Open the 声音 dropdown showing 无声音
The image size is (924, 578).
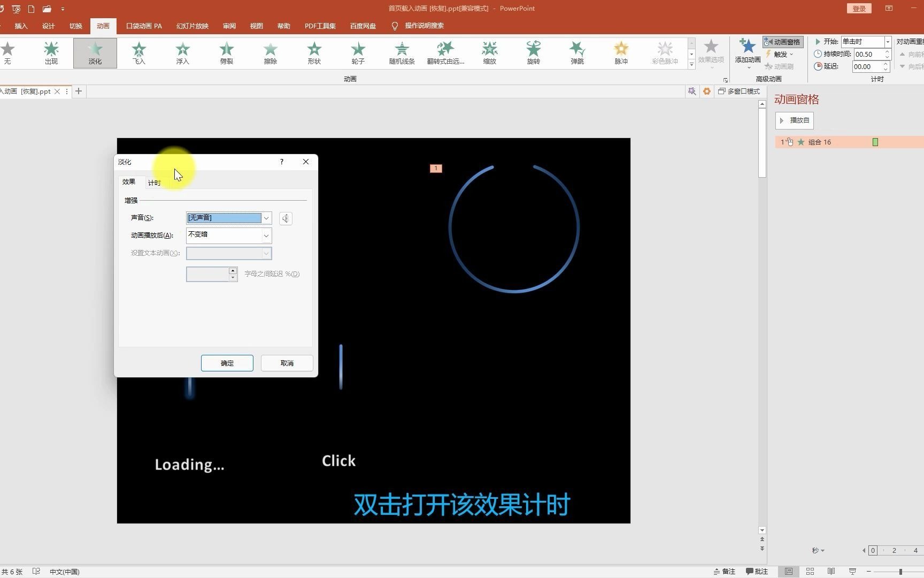[x=266, y=218]
